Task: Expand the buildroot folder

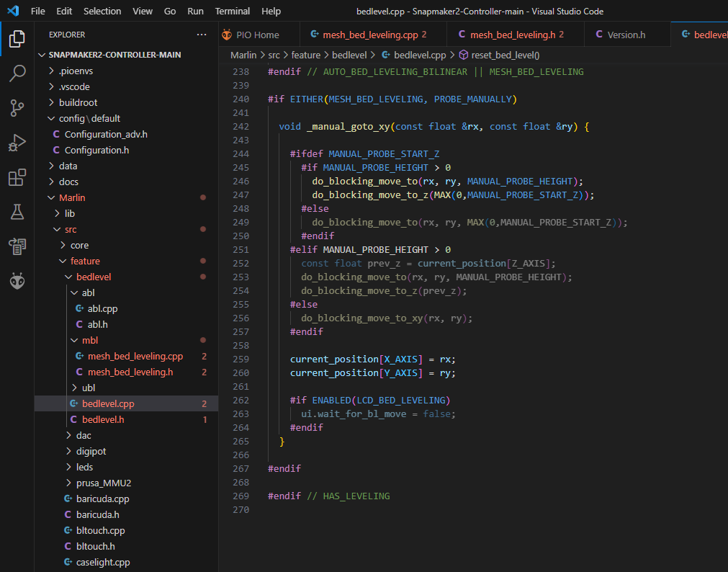Action: point(126,103)
